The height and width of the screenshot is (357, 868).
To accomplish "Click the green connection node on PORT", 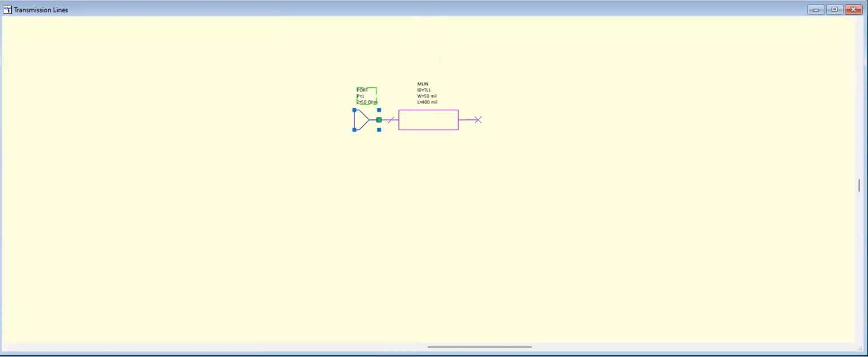I will 379,119.
